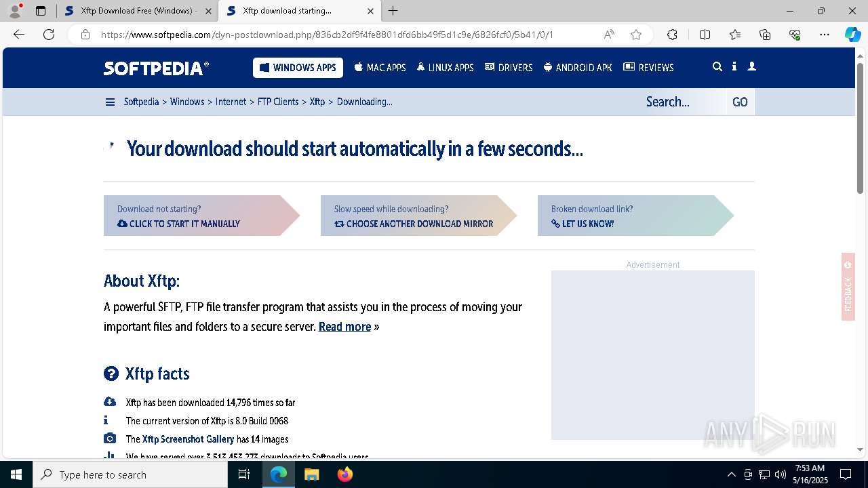Open Softpedia user account icon

751,66
